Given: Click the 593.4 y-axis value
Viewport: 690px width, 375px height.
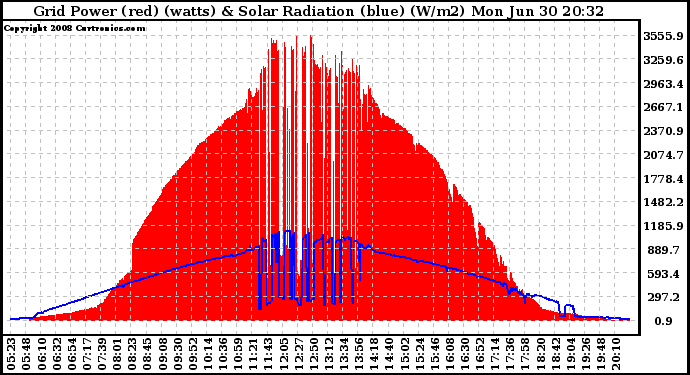Looking at the screenshot, I should tap(664, 274).
